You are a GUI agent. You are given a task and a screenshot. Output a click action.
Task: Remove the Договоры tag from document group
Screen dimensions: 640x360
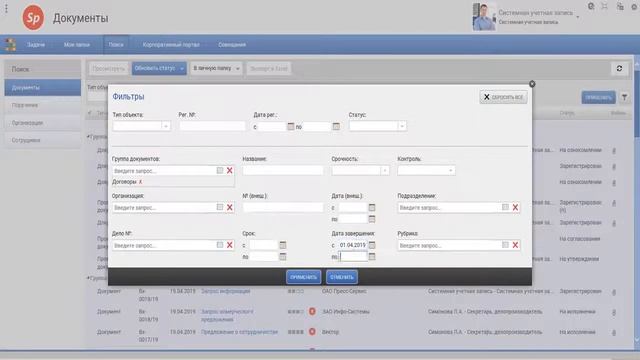click(140, 182)
